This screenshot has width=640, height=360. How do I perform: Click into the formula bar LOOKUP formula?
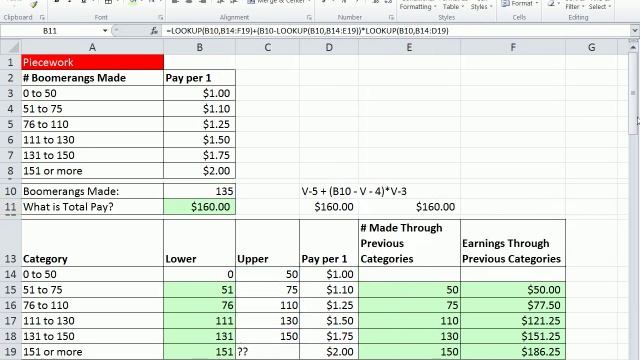(307, 31)
